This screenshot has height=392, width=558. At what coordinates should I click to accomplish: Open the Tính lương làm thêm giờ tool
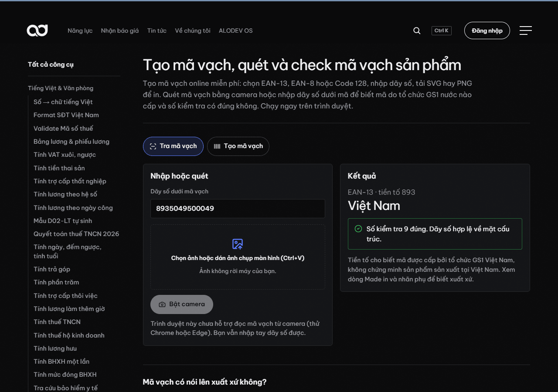point(69,309)
